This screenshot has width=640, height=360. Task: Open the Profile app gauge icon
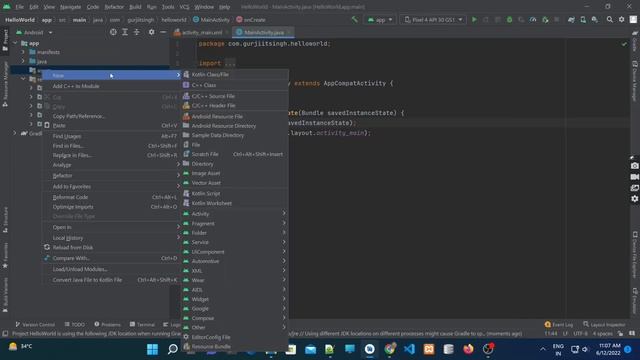[533, 20]
